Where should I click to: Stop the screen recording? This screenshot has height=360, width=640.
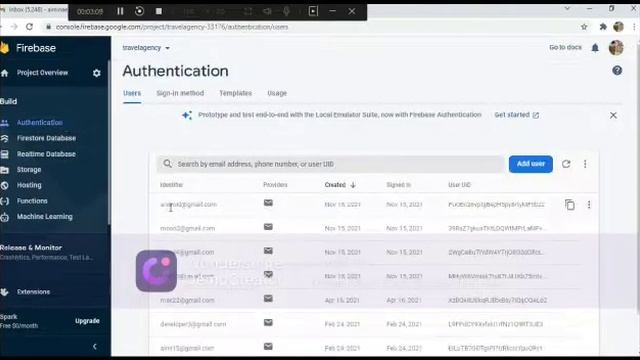tap(159, 11)
